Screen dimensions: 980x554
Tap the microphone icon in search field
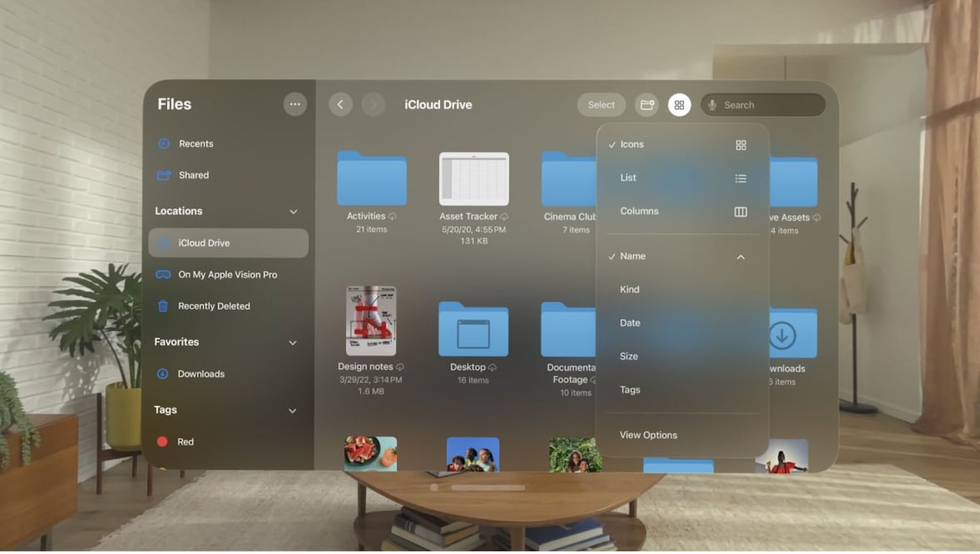click(712, 104)
